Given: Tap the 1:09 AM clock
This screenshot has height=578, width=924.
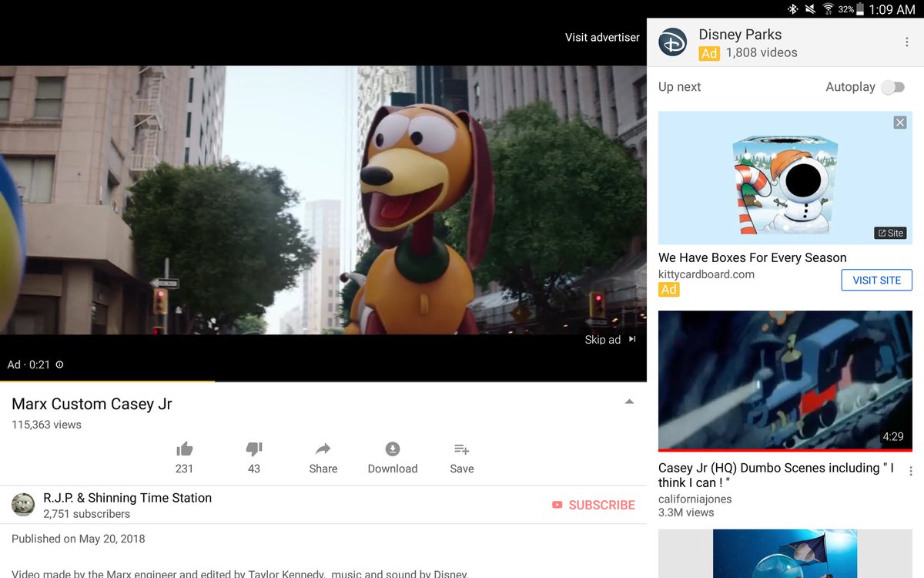Looking at the screenshot, I should pyautogui.click(x=892, y=9).
